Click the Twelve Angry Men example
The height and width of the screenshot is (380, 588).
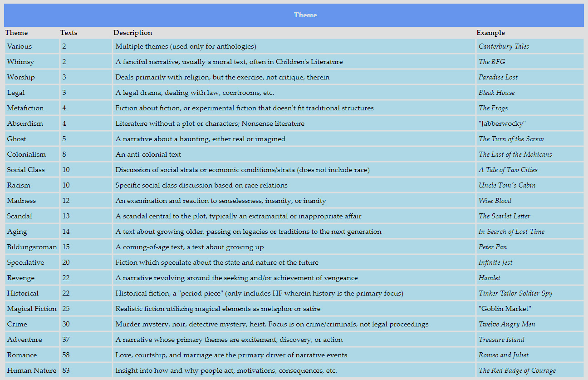507,324
